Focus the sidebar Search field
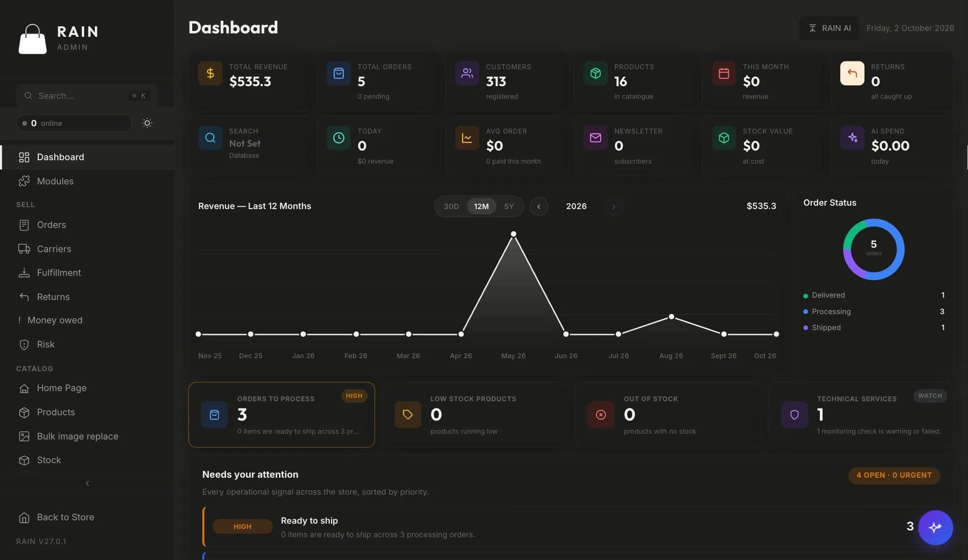The width and height of the screenshot is (968, 560). click(87, 96)
